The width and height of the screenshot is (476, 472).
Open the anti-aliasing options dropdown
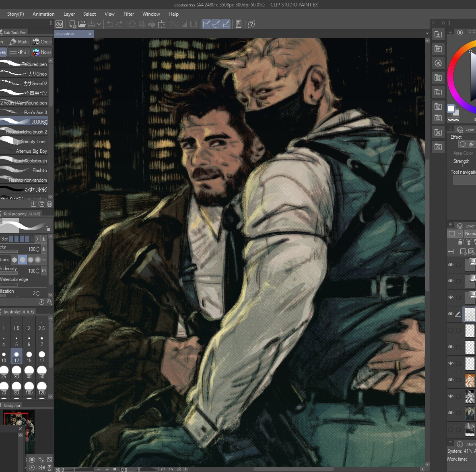pyautogui.click(x=44, y=260)
